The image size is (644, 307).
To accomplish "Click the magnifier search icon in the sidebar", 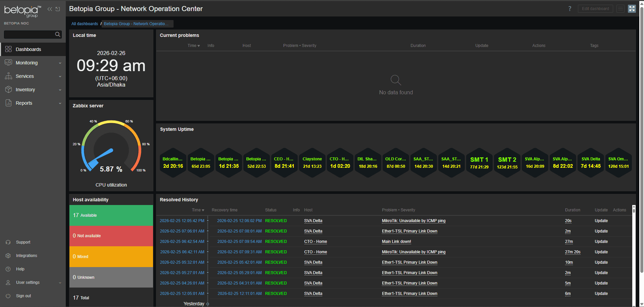I will pyautogui.click(x=58, y=34).
